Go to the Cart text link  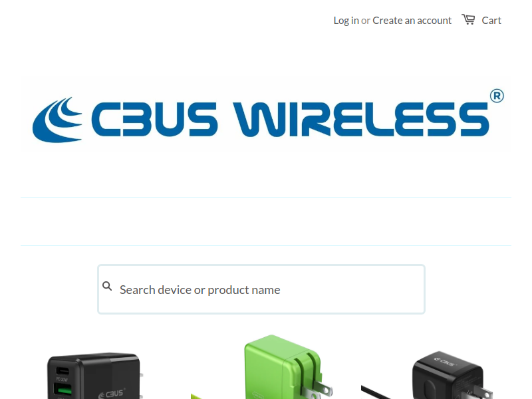(491, 21)
